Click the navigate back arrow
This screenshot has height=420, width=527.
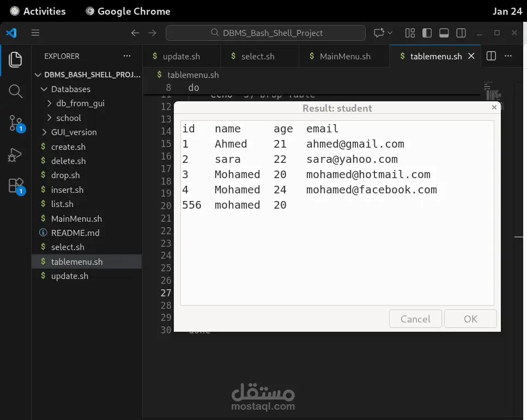click(135, 33)
